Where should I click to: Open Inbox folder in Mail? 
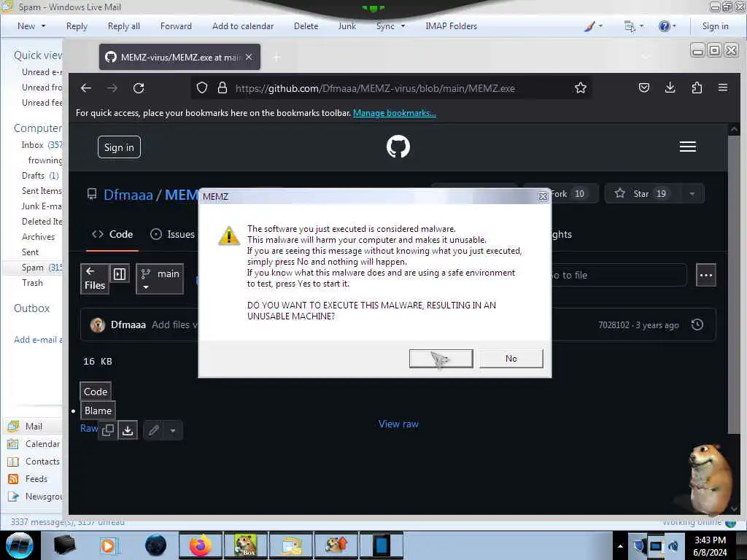click(34, 145)
